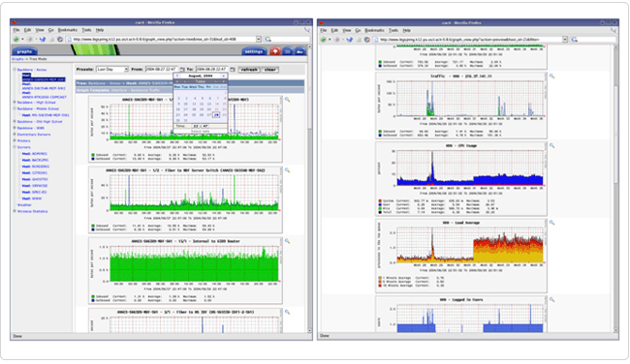Click the reload icon in left browser toolbar
The image size is (630, 364).
coord(43,40)
